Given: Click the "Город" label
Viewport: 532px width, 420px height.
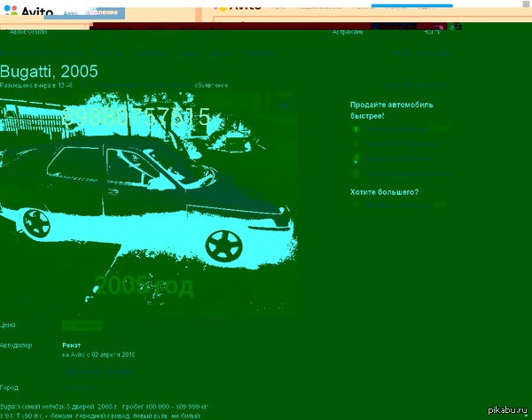Looking at the screenshot, I should point(9,387).
